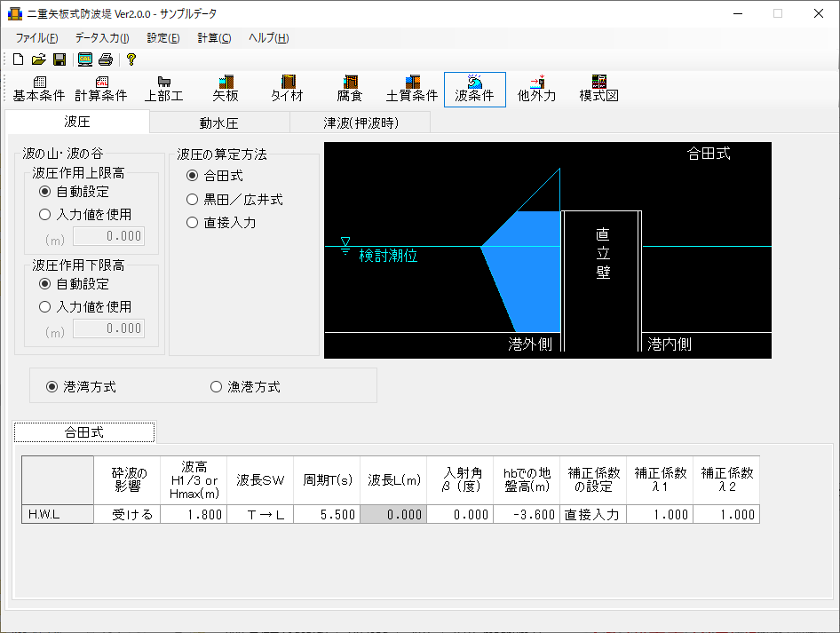
Task: Click the wave pressure diagram preview
Action: pos(548,250)
